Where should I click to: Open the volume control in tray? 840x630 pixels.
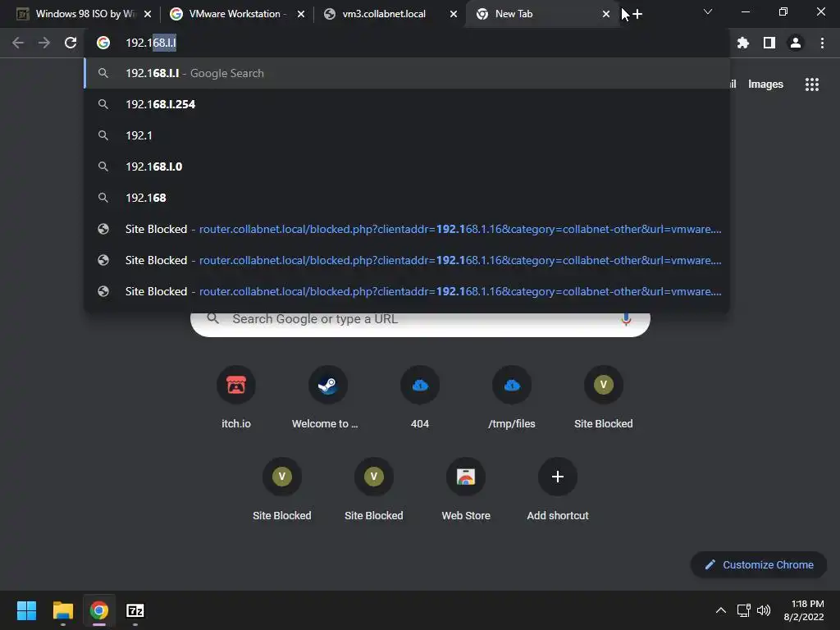764,610
